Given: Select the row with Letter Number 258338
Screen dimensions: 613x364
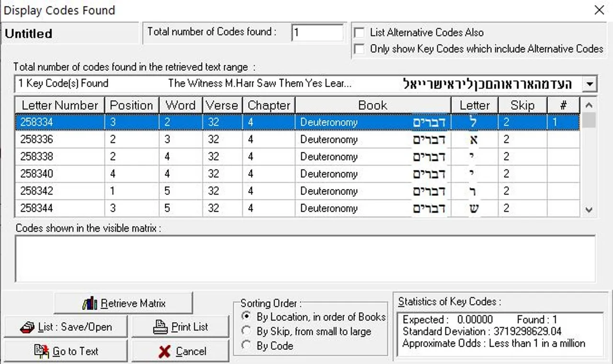Looking at the screenshot, I should 297,156.
